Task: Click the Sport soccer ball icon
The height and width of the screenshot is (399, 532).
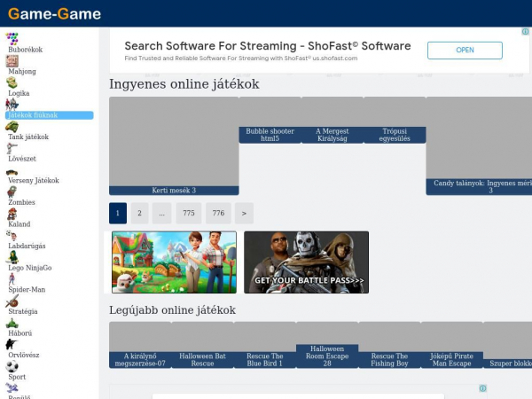Action: [x=12, y=366]
